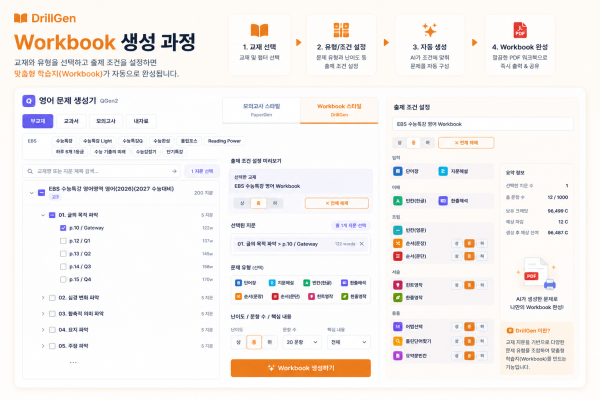Show more chapters via the ellipsis
Viewport: 600px width, 400px height.
(x=73, y=362)
